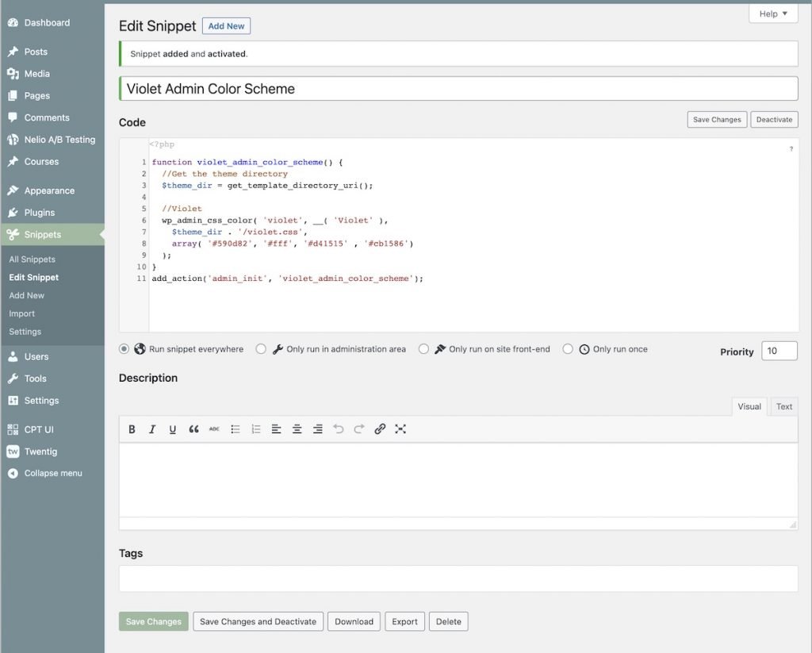Apply strikethrough in description toolbar
This screenshot has width=812, height=653.
click(214, 429)
